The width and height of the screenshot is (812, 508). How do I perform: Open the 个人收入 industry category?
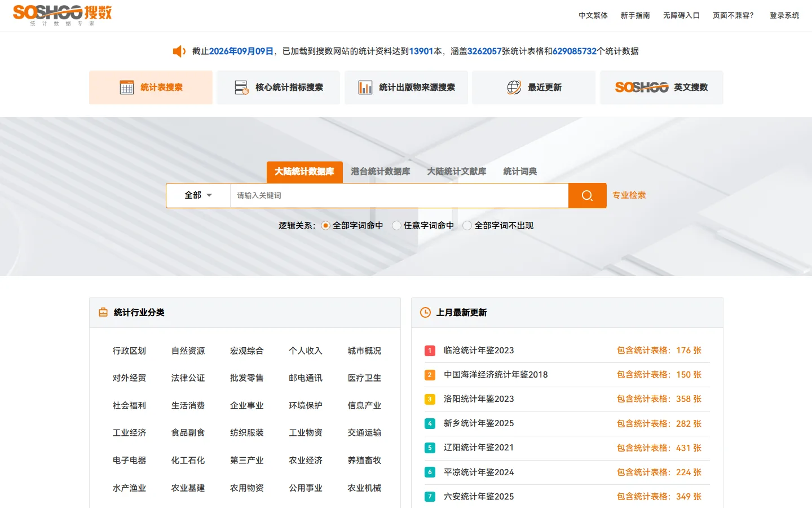306,351
